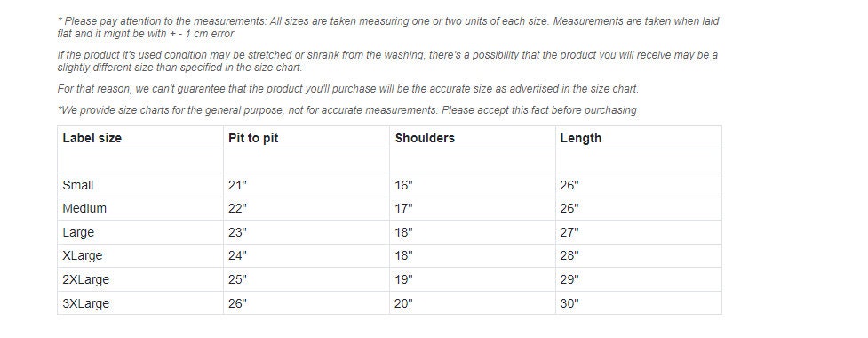Click the Shoulders column header
This screenshot has width=868, height=338.
[425, 138]
